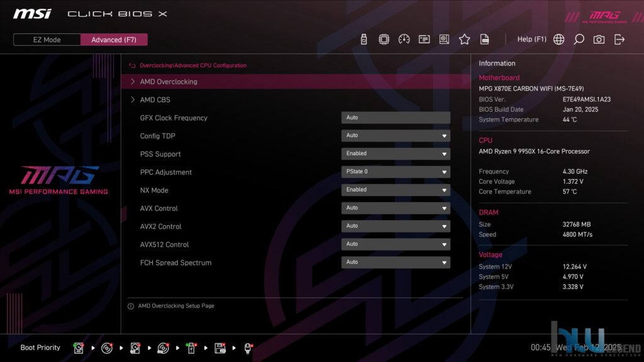This screenshot has height=362, width=644.
Task: Open the FCH Spread Spectrum dropdown
Action: click(x=396, y=262)
